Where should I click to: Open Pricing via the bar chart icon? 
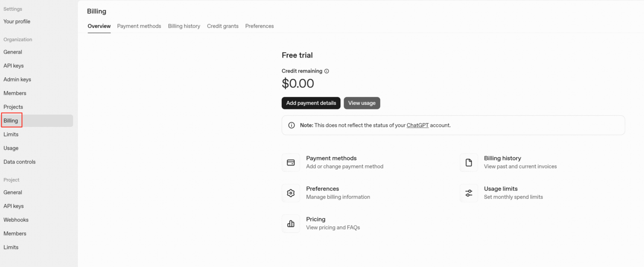(x=291, y=223)
